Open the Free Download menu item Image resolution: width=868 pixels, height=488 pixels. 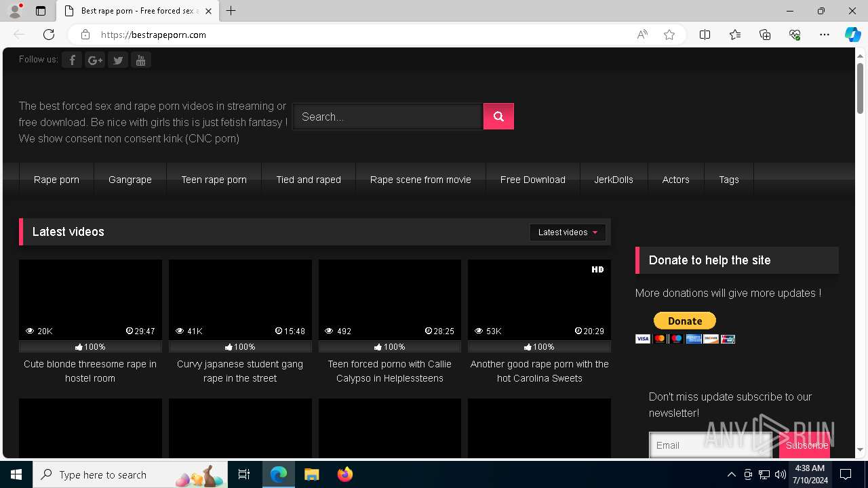click(533, 180)
